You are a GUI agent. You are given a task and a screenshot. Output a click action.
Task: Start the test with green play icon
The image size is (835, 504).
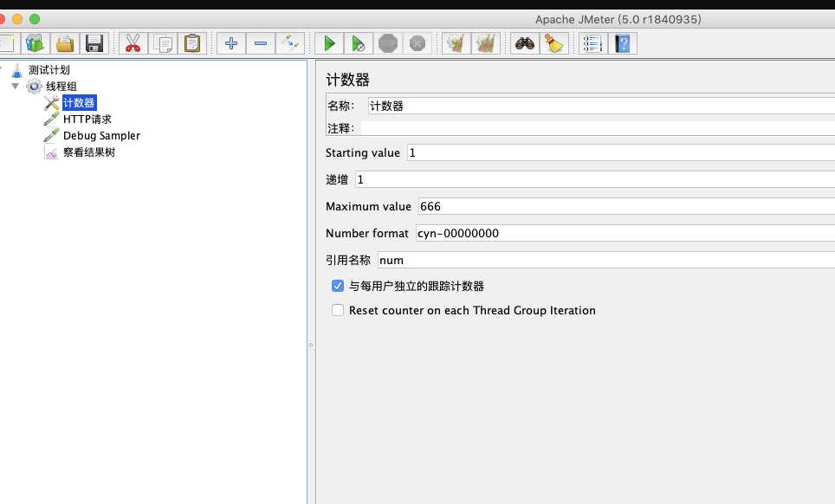pyautogui.click(x=329, y=43)
